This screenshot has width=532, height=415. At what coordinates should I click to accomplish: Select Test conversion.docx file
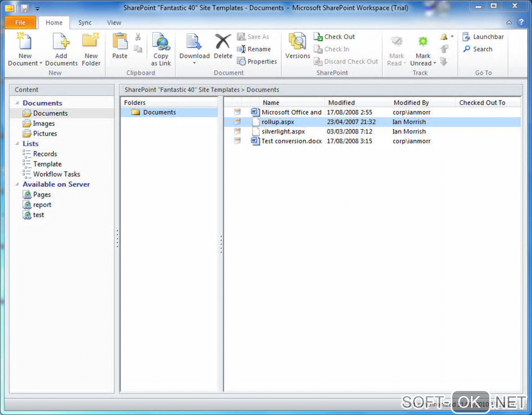click(372, 141)
